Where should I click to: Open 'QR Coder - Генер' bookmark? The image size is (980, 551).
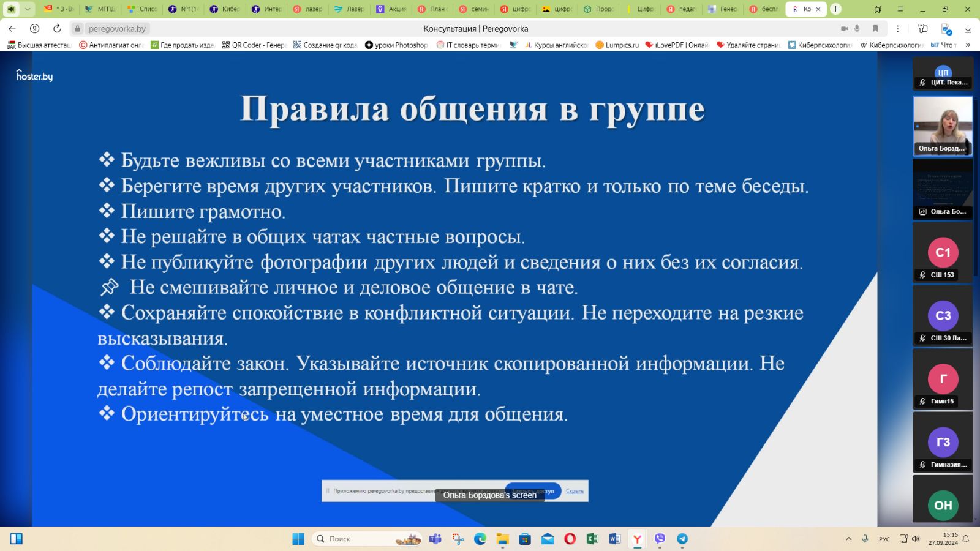[254, 45]
